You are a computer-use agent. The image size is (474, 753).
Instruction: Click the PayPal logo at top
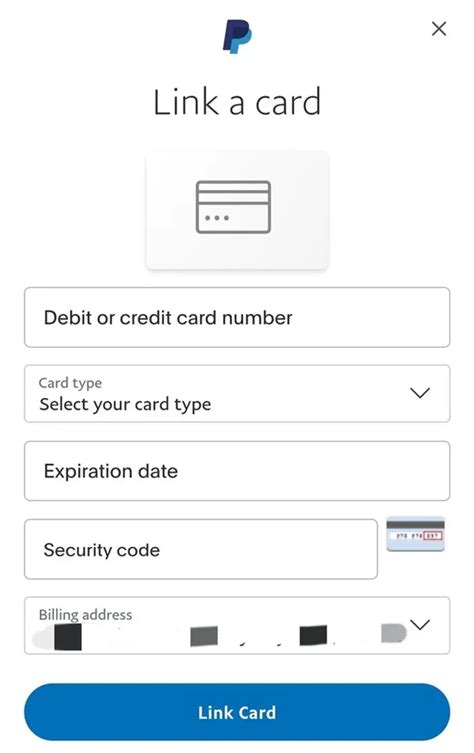(x=237, y=36)
